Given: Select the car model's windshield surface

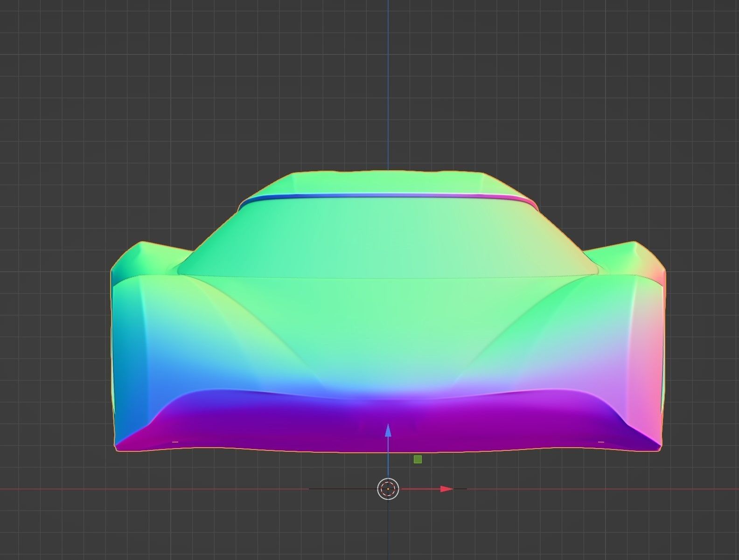Looking at the screenshot, I should 387,238.
